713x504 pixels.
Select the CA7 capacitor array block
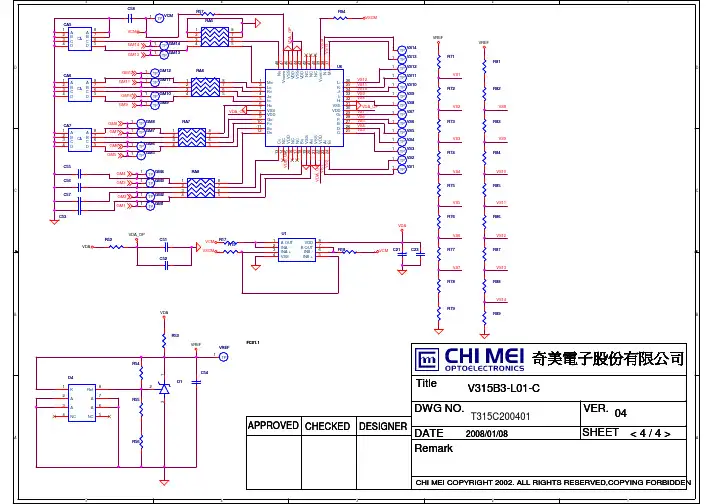click(78, 138)
